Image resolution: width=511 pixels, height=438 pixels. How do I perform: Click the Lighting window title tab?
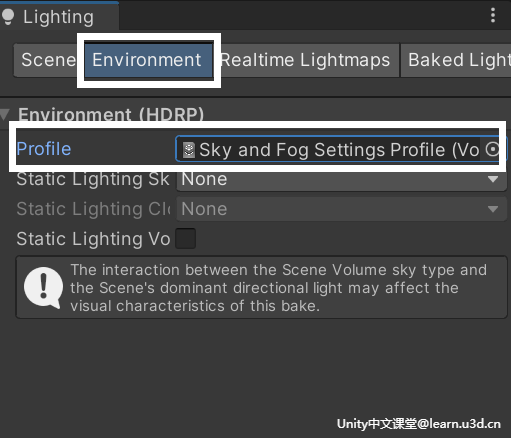[59, 17]
